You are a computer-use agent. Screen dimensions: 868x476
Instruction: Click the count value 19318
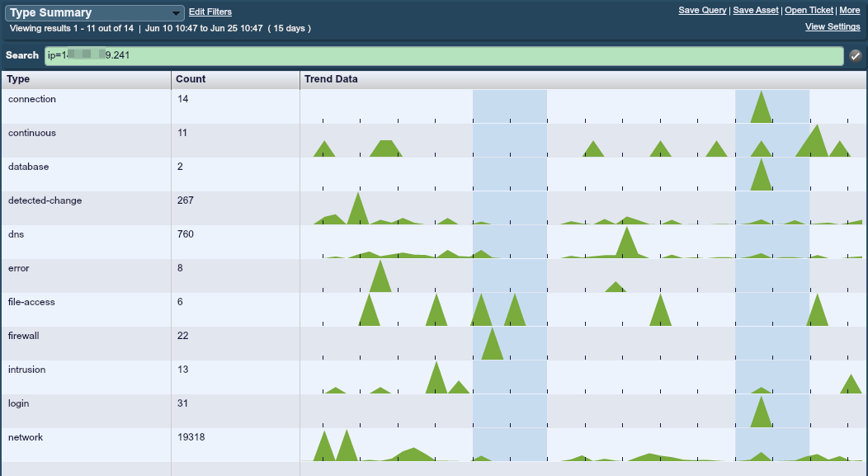pos(191,437)
